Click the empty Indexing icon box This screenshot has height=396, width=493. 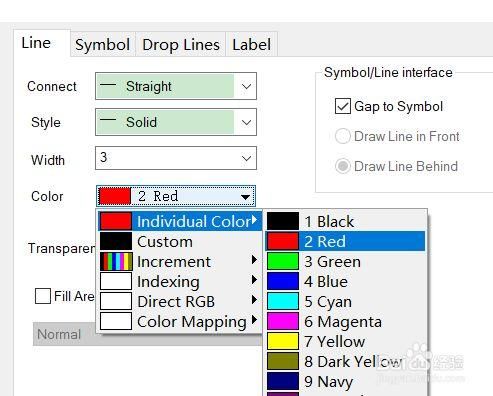116,281
